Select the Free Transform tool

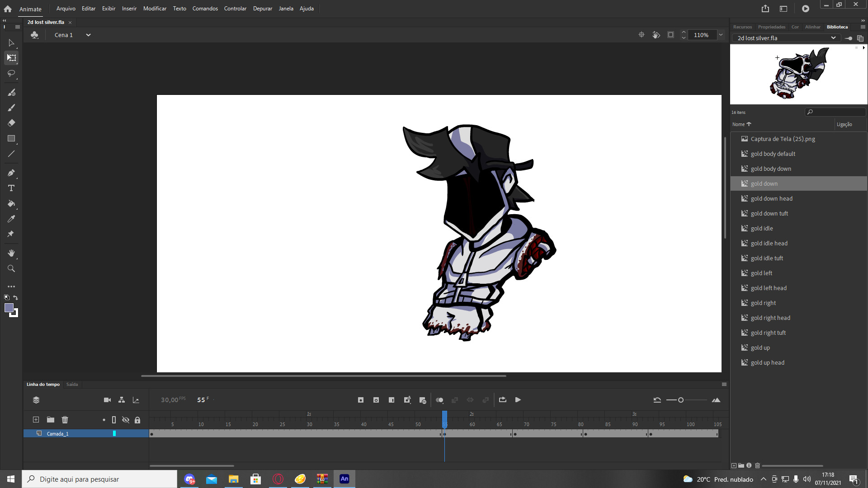pyautogui.click(x=11, y=58)
